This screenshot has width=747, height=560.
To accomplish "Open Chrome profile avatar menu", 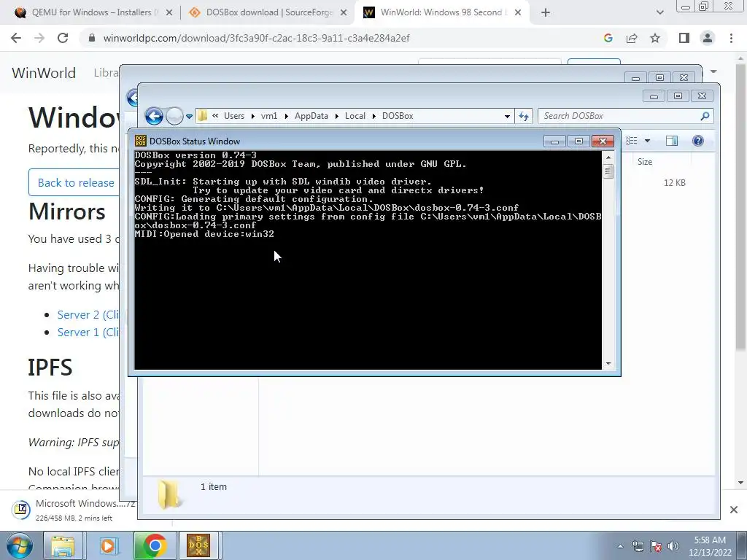I will (x=708, y=38).
